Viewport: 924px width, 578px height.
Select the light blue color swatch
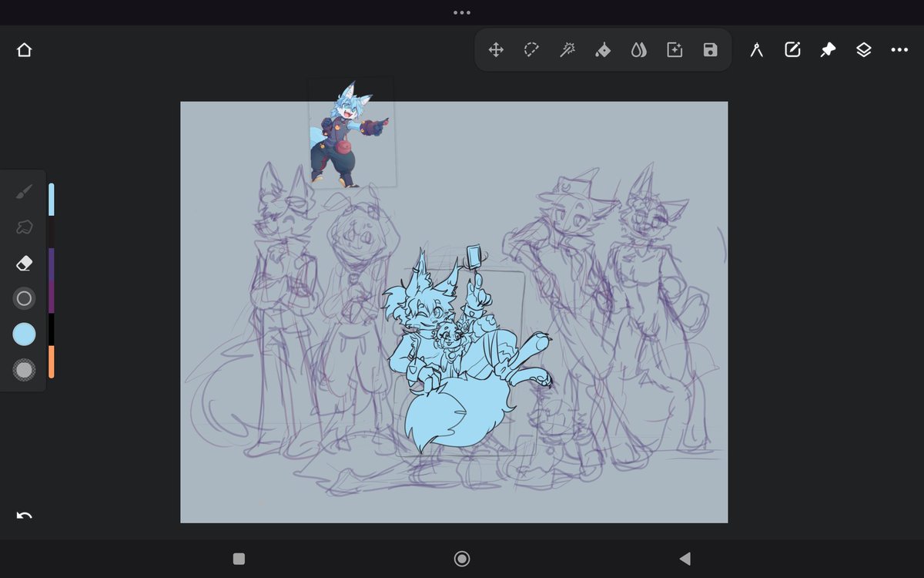(24, 334)
